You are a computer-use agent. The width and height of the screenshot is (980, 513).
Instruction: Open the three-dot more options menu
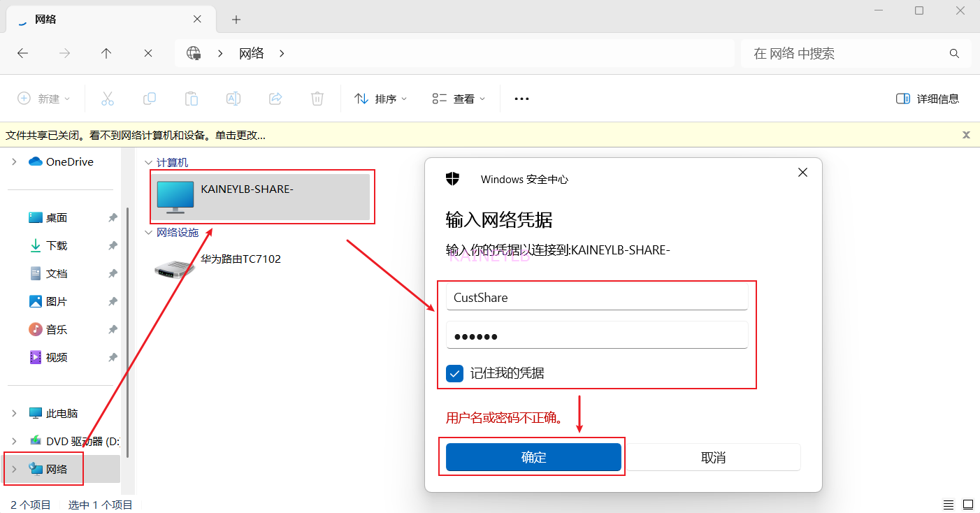521,99
